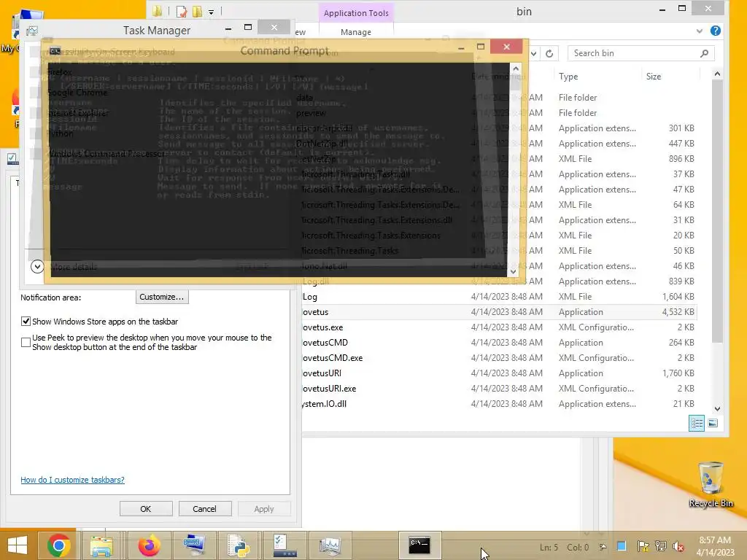
Task: Open Taskbar properties taskbar icon
Action: (285, 545)
